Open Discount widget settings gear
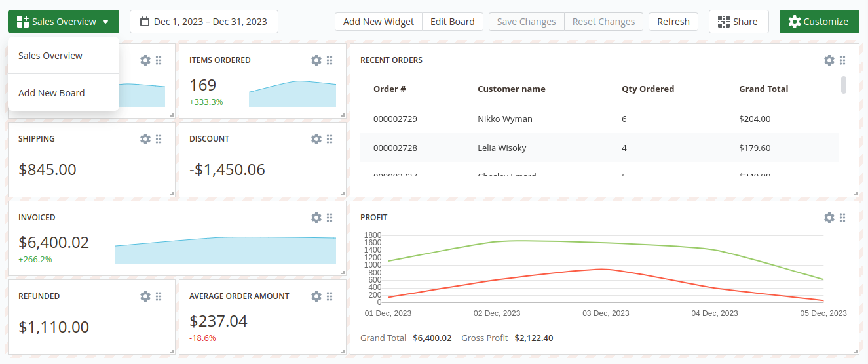Viewport: 868px width, 364px height. point(316,139)
